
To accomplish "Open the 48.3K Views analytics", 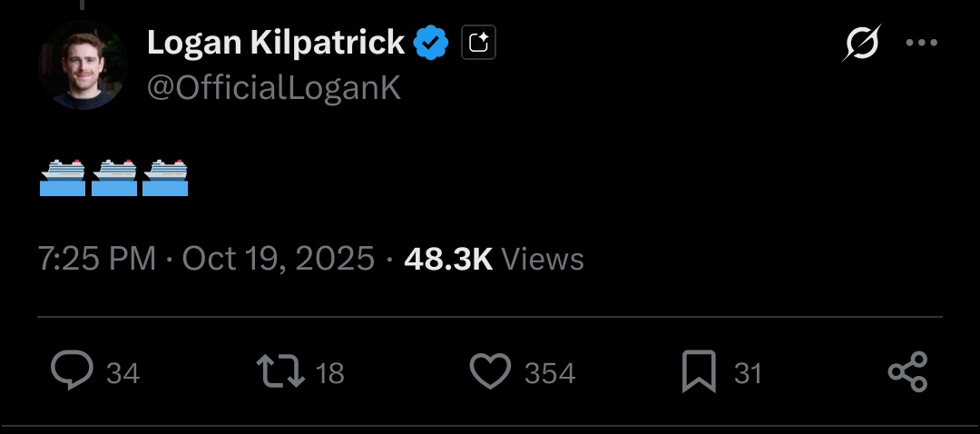I will click(494, 259).
